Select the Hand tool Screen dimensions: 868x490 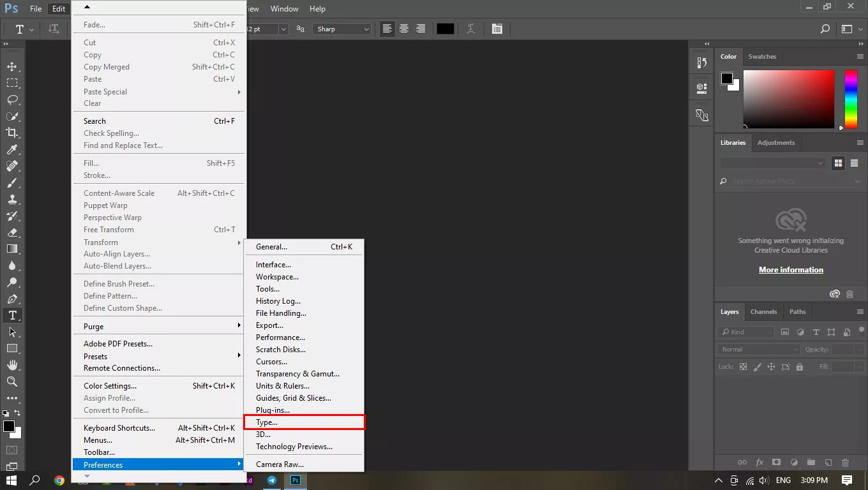pyautogui.click(x=12, y=365)
